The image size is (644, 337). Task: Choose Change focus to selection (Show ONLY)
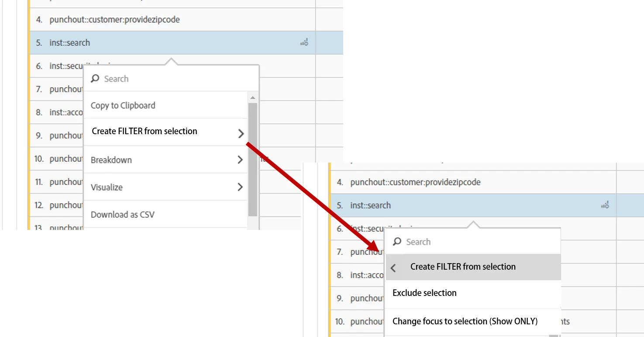[473, 321]
